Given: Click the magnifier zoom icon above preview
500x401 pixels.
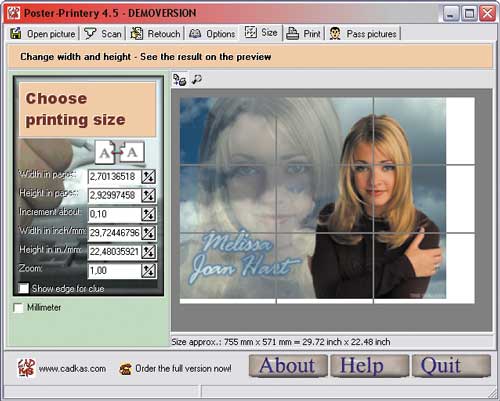Looking at the screenshot, I should tap(197, 80).
